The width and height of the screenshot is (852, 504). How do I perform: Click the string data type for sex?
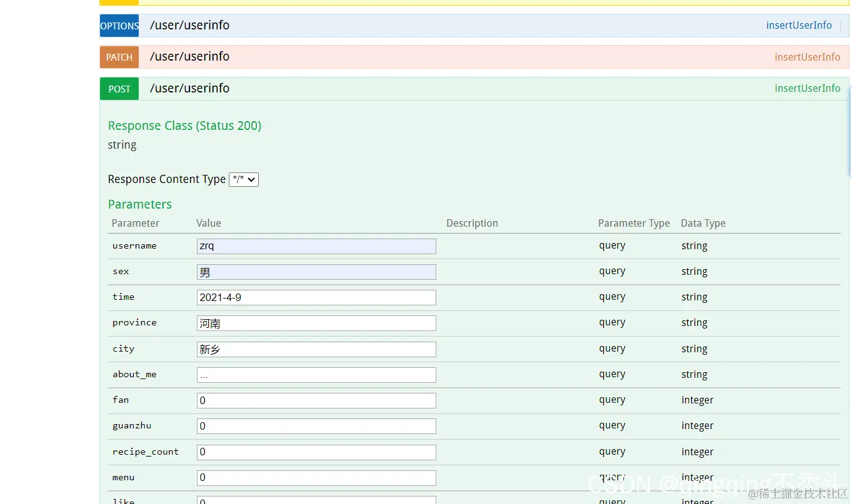click(x=694, y=272)
